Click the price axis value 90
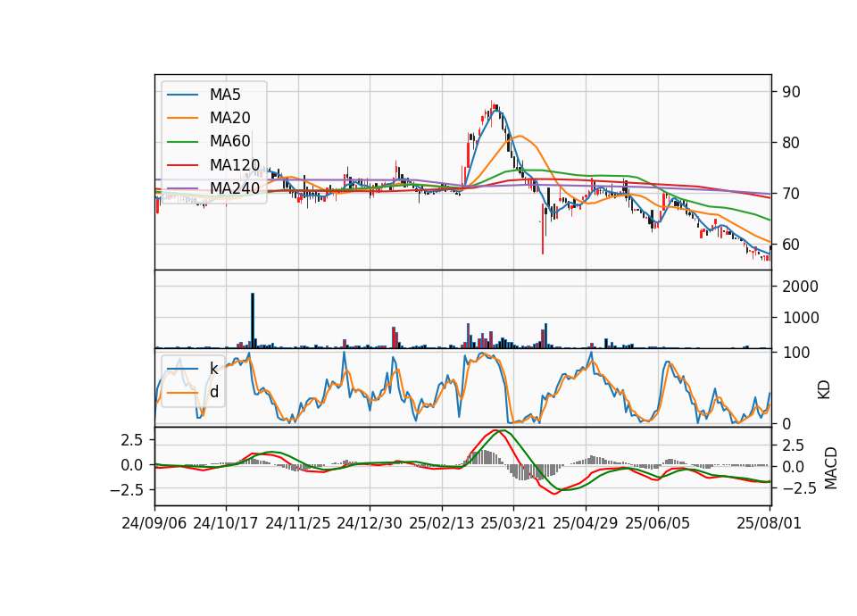This screenshot has height=616, width=857. click(x=791, y=92)
